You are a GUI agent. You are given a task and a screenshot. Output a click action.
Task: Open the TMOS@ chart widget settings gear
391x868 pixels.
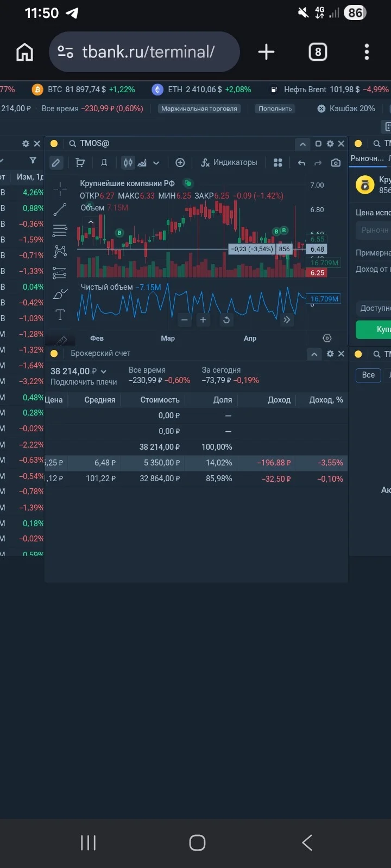[330, 144]
